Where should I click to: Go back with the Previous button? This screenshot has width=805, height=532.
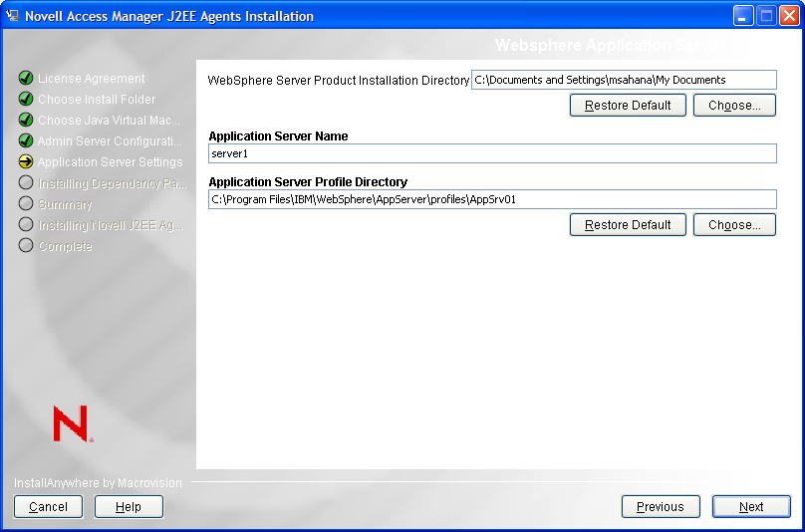(x=661, y=507)
